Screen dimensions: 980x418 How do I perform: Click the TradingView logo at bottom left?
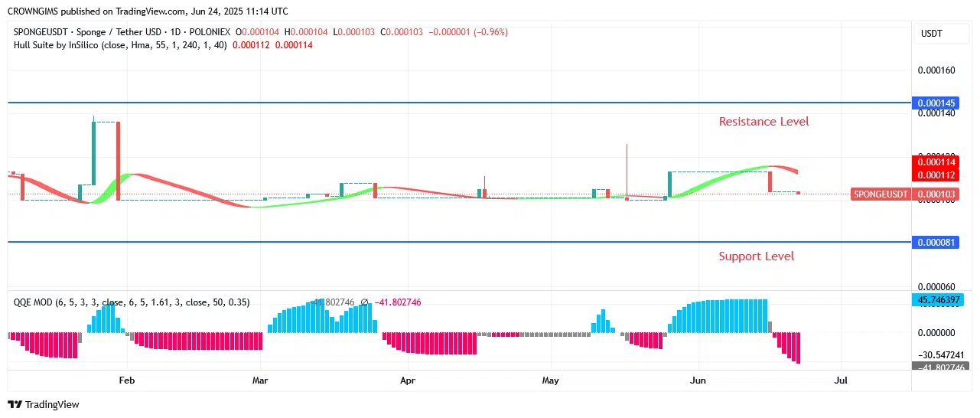coord(44,404)
